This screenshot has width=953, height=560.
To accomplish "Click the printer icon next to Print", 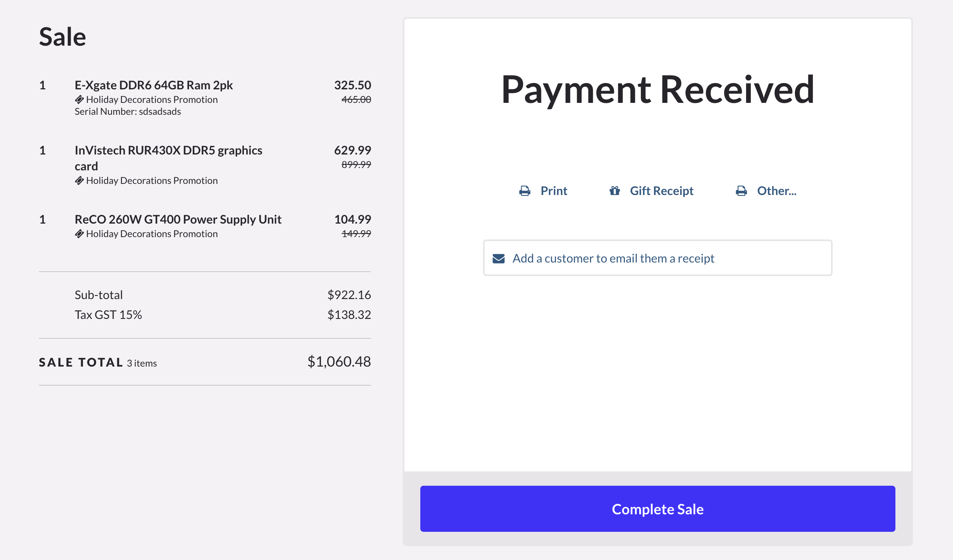I will point(525,191).
